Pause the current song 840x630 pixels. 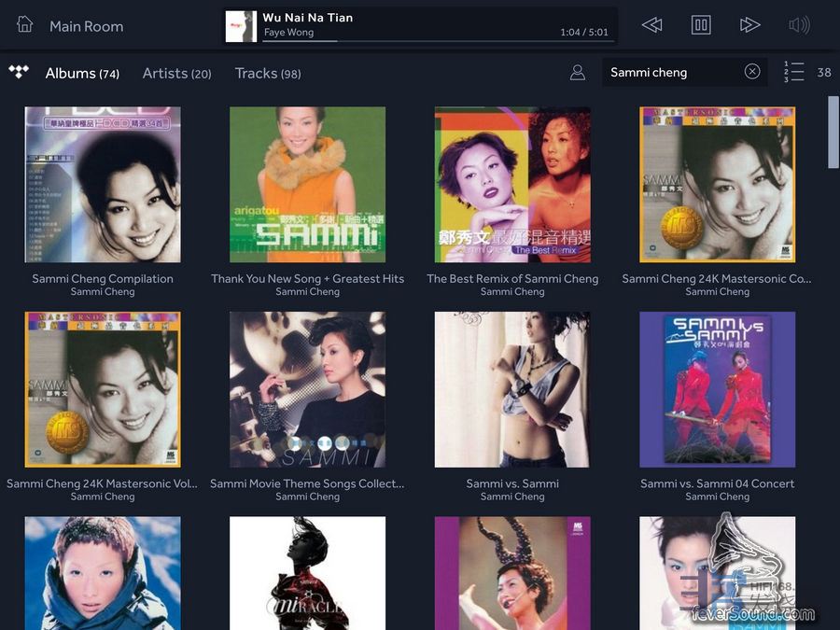[701, 25]
